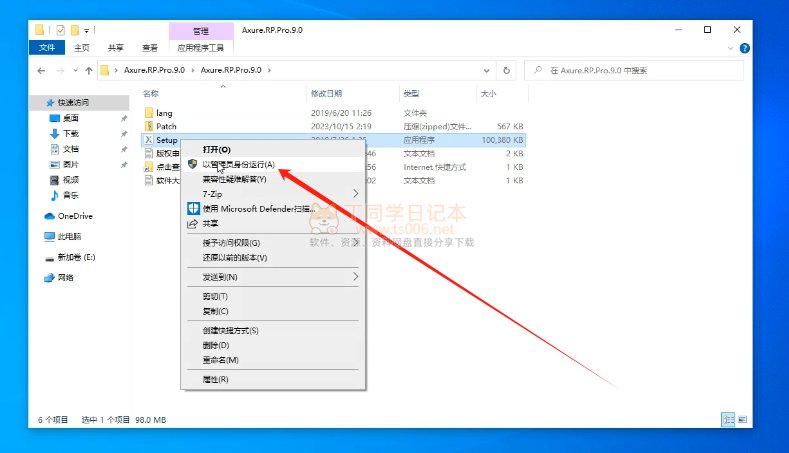Switch to details view icon in status bar
The width and height of the screenshot is (789, 453).
728,419
